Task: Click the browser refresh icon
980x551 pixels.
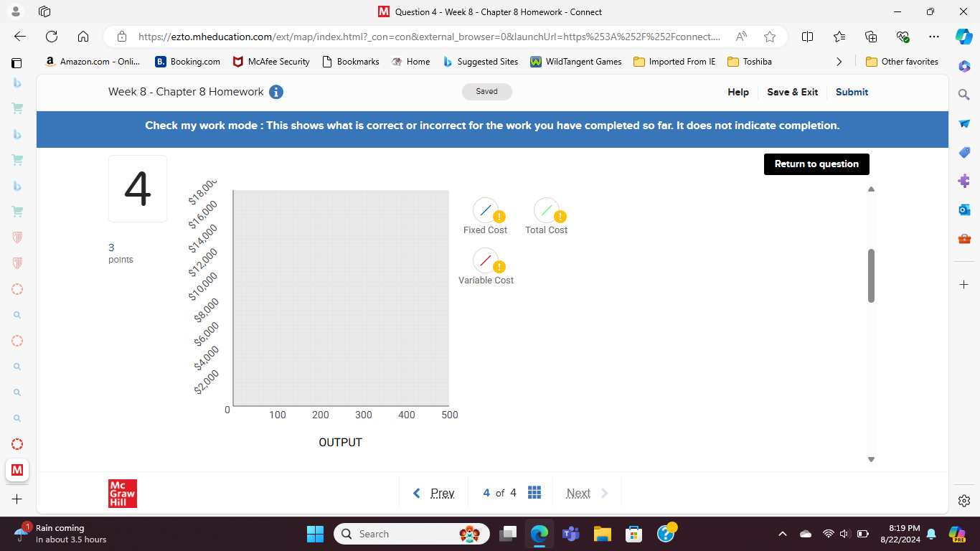Action: (50, 37)
